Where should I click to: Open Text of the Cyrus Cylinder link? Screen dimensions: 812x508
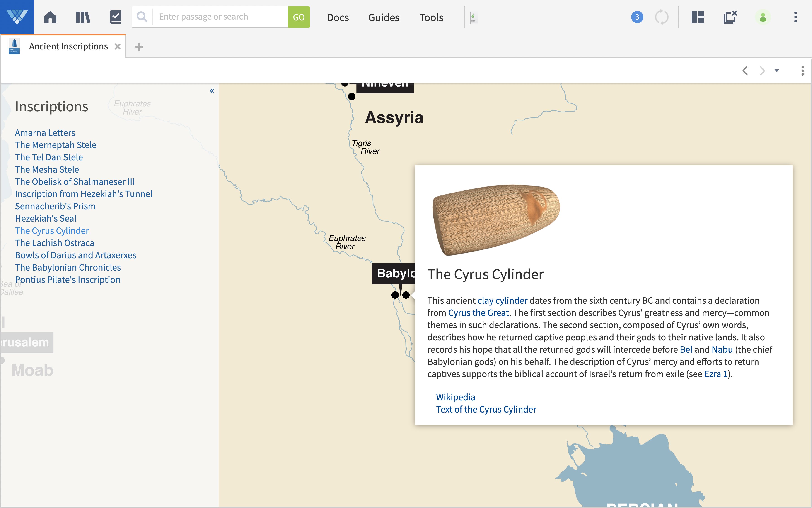[x=486, y=409]
